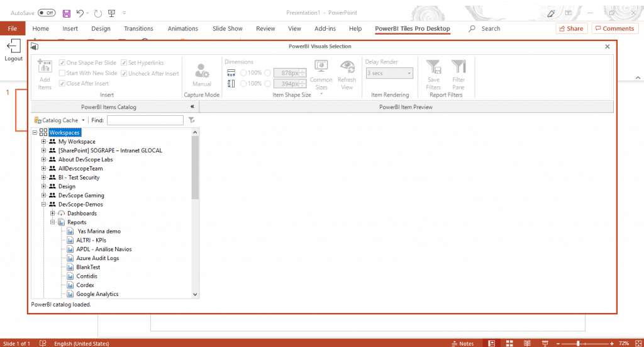Start Slide Show icon in status bar
The width and height of the screenshot is (644, 347).
pyautogui.click(x=545, y=343)
